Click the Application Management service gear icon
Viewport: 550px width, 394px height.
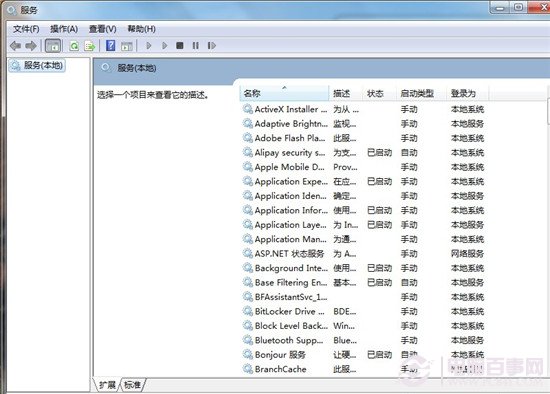point(248,239)
